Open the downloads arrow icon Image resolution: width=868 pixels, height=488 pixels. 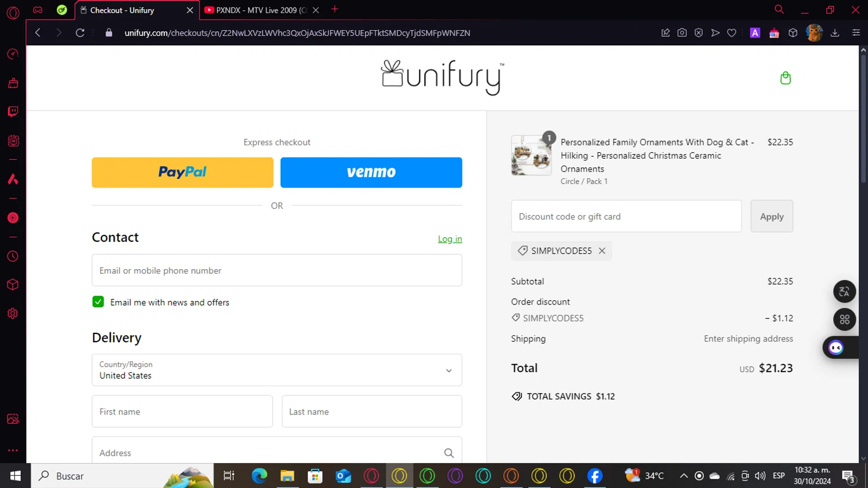835,33
